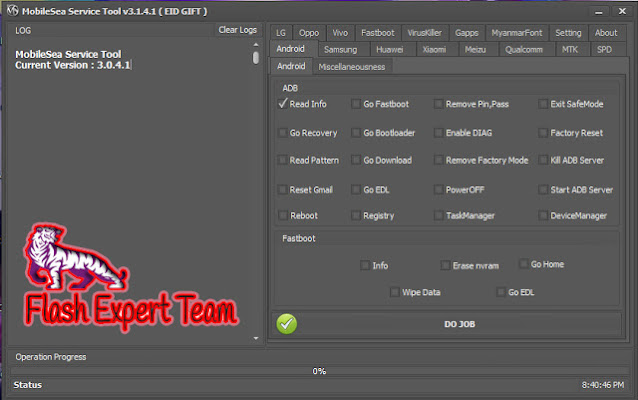Open the Vivo tab
This screenshot has height=400, width=638.
340,33
